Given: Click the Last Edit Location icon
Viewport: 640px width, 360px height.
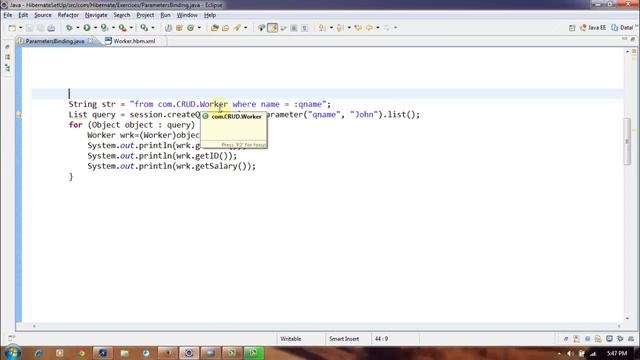Looking at the screenshot, I should click(358, 28).
